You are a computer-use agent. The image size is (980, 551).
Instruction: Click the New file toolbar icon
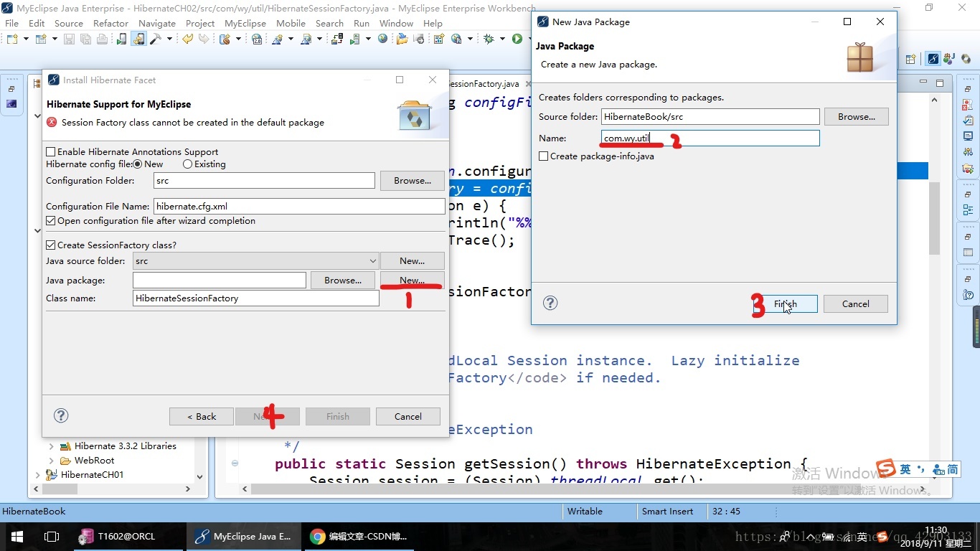[12, 39]
